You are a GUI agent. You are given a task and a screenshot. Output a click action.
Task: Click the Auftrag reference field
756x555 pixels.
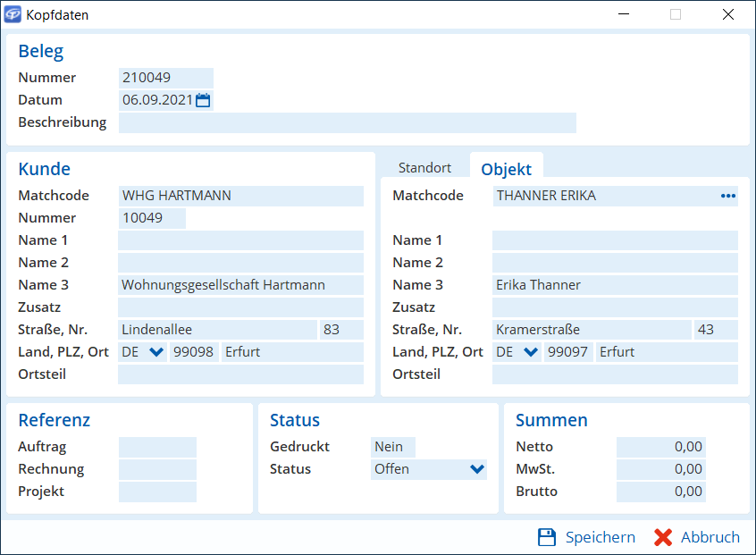[x=157, y=447]
